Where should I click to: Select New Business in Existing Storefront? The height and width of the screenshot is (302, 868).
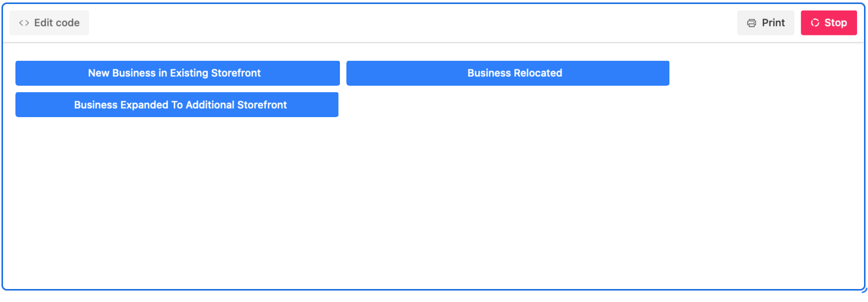(178, 73)
